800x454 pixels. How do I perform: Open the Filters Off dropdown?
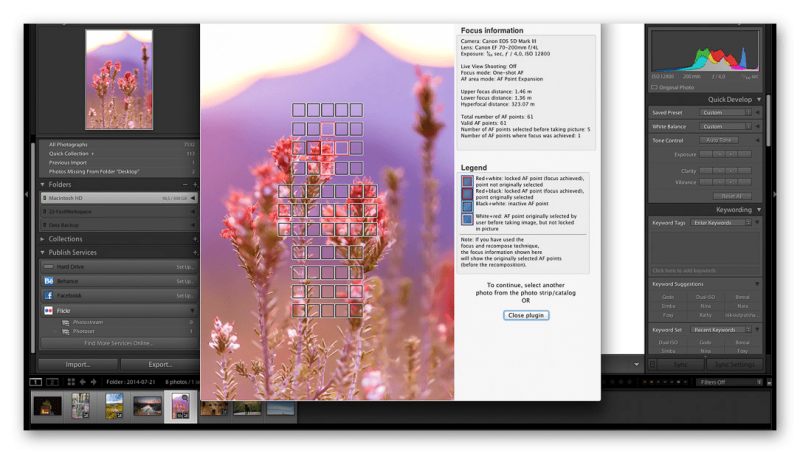(729, 382)
